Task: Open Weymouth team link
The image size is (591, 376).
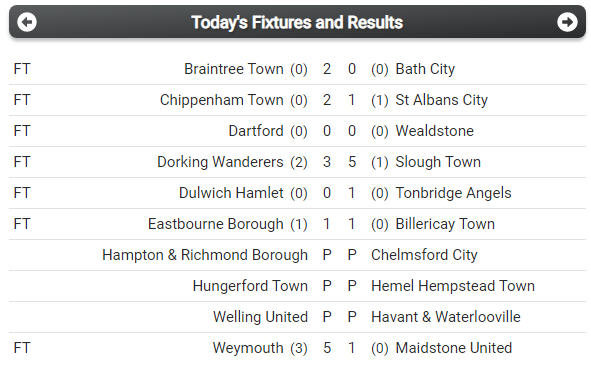Action: click(x=248, y=348)
